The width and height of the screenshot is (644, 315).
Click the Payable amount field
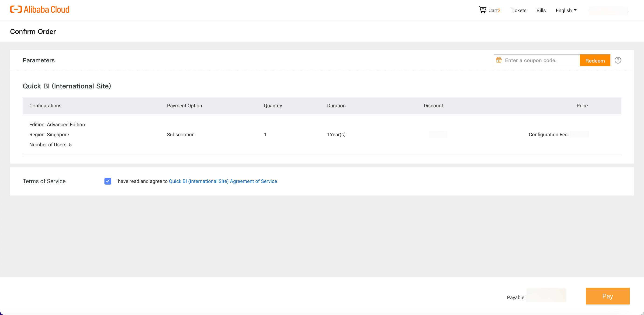(546, 295)
